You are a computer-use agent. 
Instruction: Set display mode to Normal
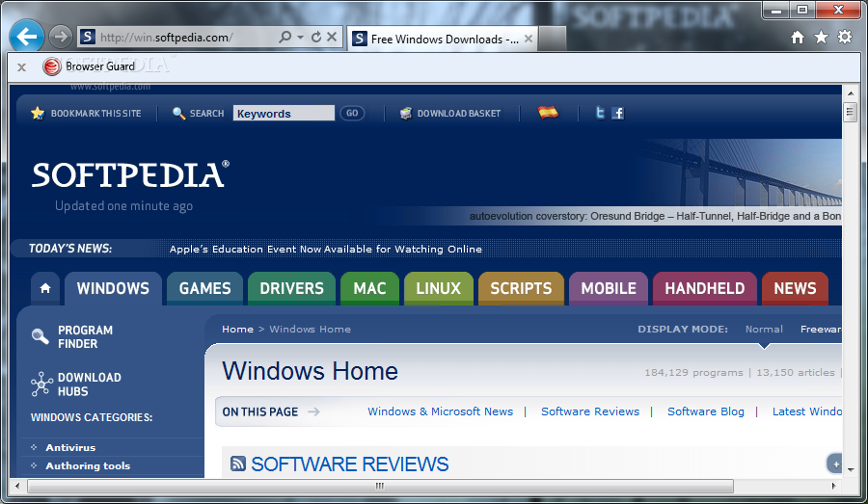coord(764,330)
